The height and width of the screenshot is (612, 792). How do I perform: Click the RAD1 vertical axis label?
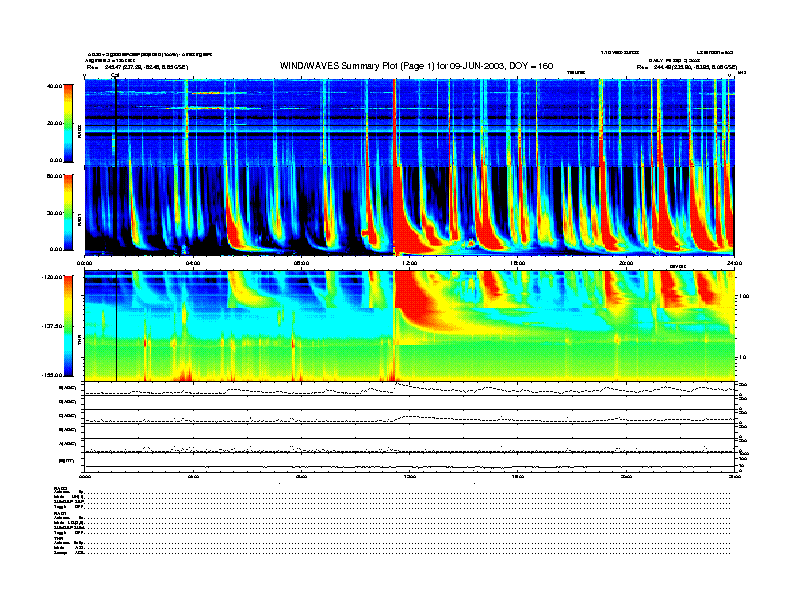point(79,220)
